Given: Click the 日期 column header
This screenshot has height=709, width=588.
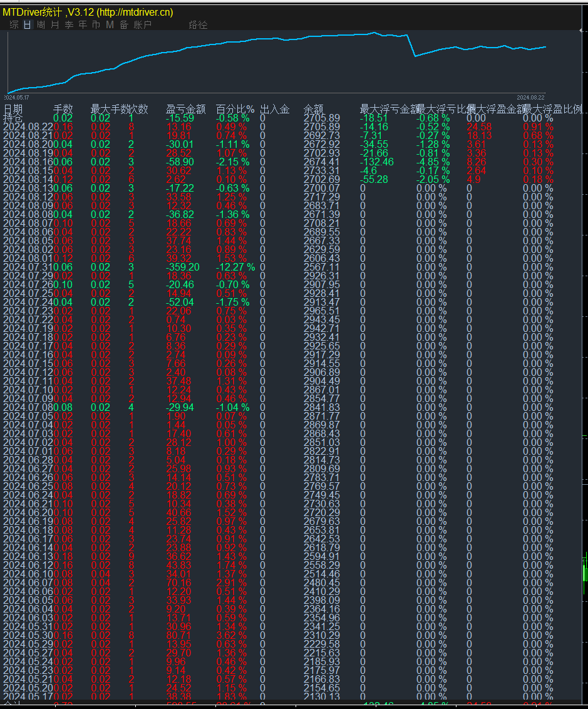Looking at the screenshot, I should [13, 109].
